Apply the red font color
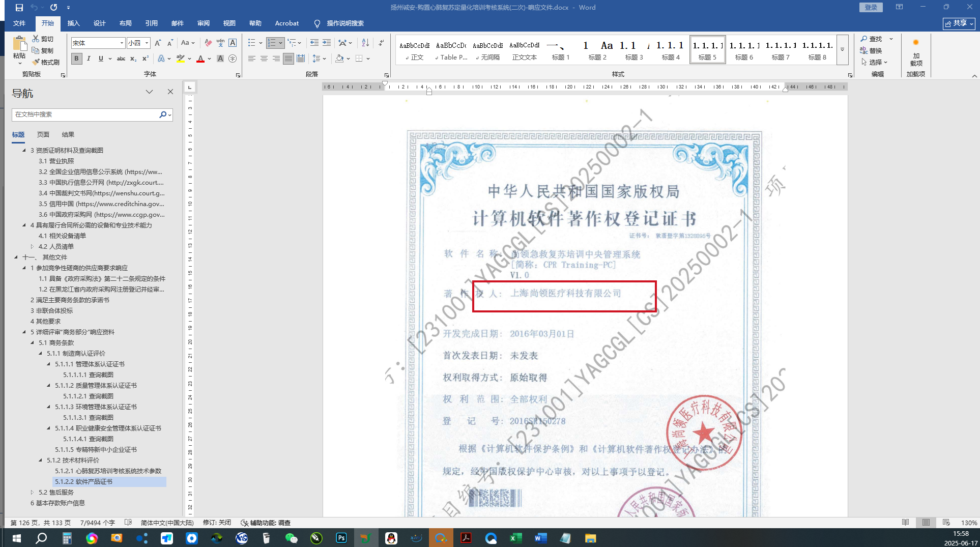 tap(200, 59)
